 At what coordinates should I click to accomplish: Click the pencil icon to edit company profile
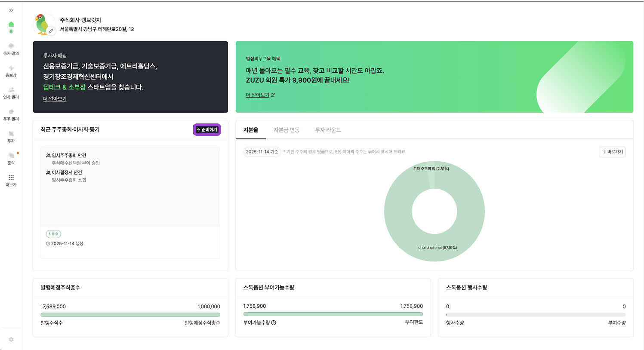[x=50, y=31]
